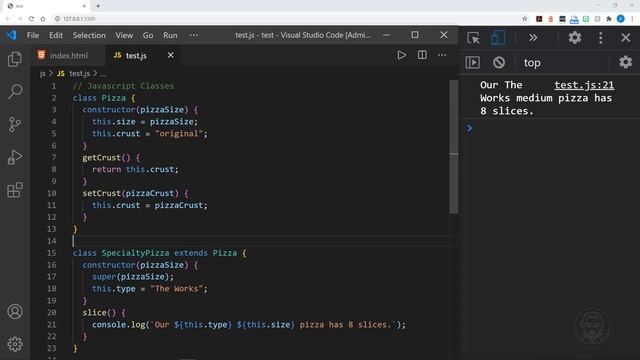Open the View menu
The width and height of the screenshot is (640, 360).
click(124, 35)
